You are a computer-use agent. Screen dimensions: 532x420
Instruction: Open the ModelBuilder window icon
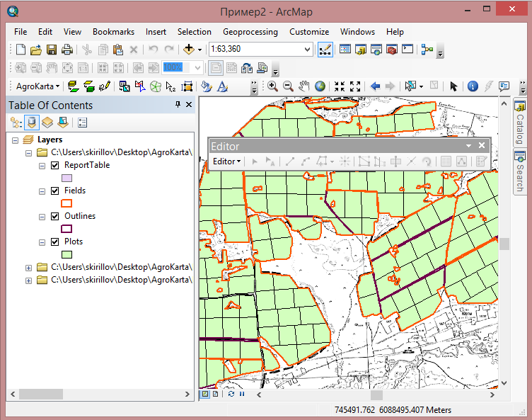pyautogui.click(x=427, y=50)
